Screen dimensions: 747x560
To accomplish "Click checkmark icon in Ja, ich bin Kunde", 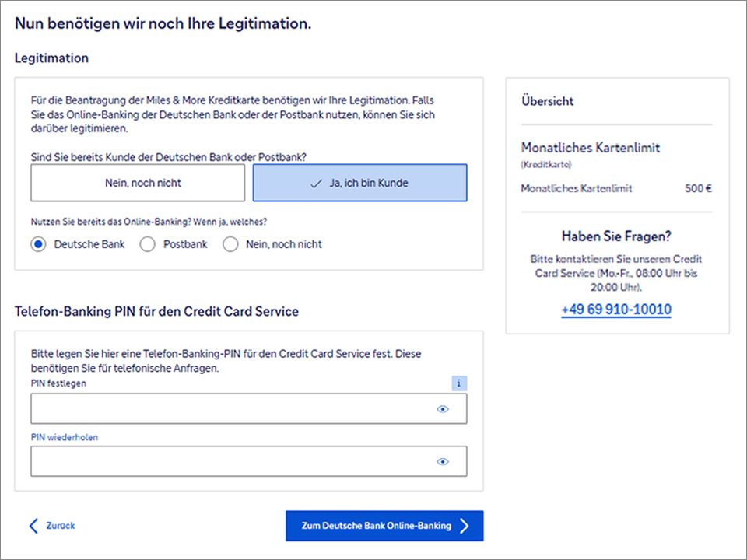I will [315, 184].
